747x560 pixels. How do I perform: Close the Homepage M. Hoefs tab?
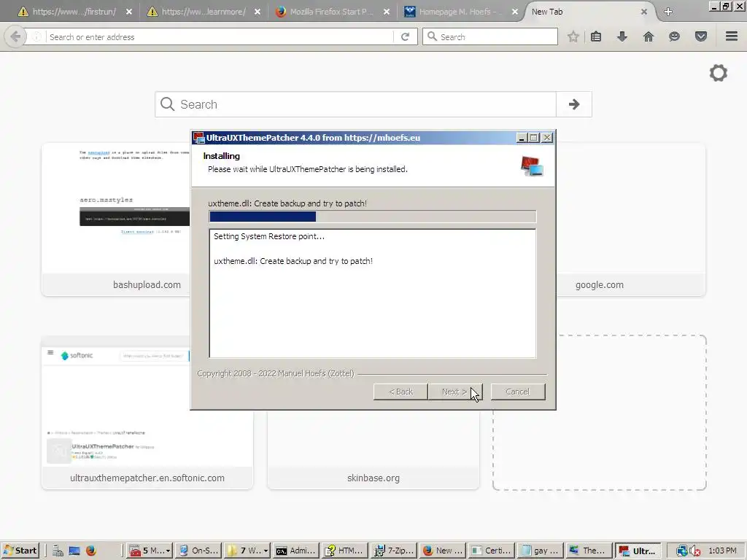tap(515, 12)
